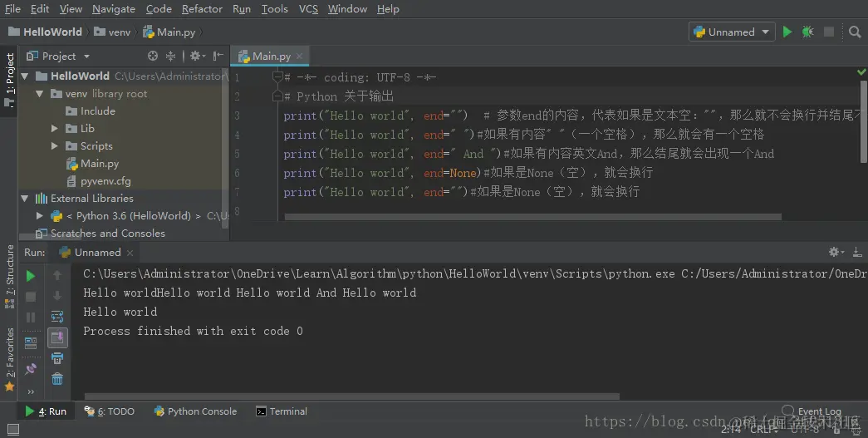Close the Unnamed run tab
Image resolution: width=868 pixels, height=438 pixels.
130,253
